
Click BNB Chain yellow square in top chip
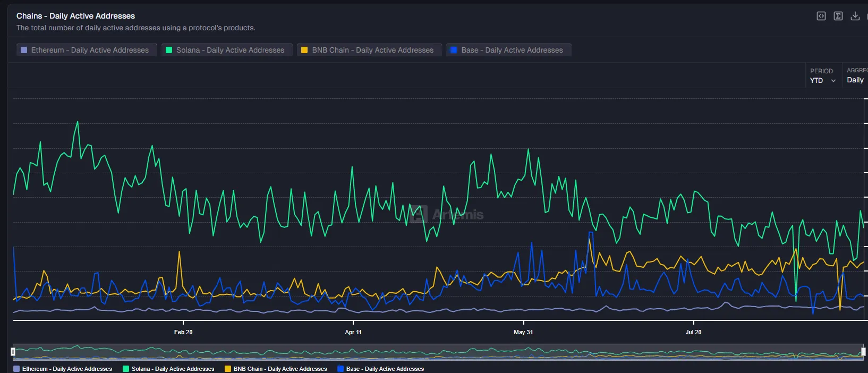pos(304,50)
